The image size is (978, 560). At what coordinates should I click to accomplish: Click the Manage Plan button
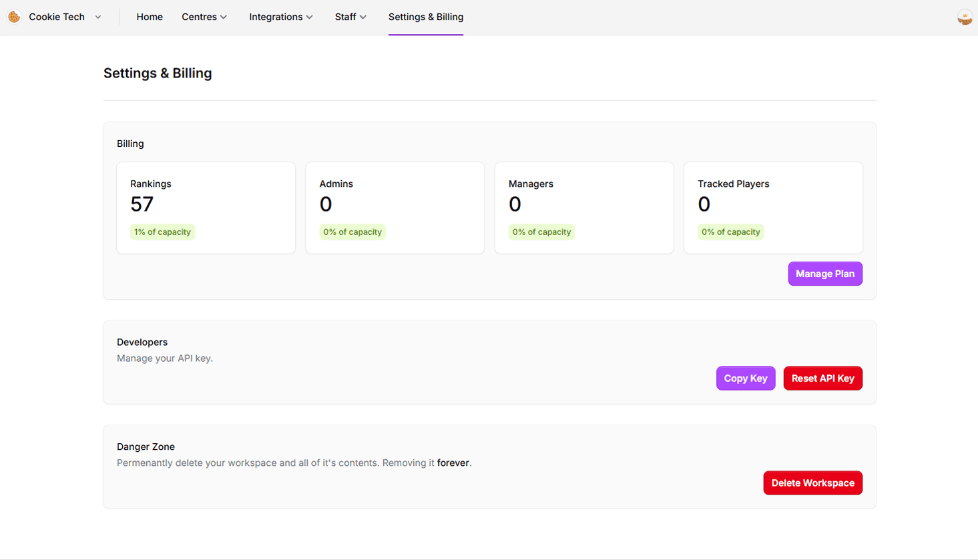click(825, 274)
